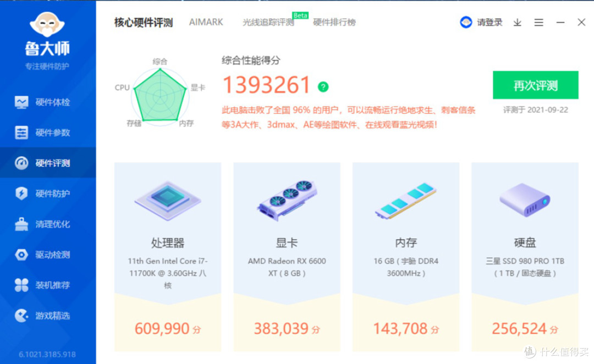Viewport: 594px width, 364px height.
Task: Click the 清理优化 broom icon
Action: [x=21, y=224]
